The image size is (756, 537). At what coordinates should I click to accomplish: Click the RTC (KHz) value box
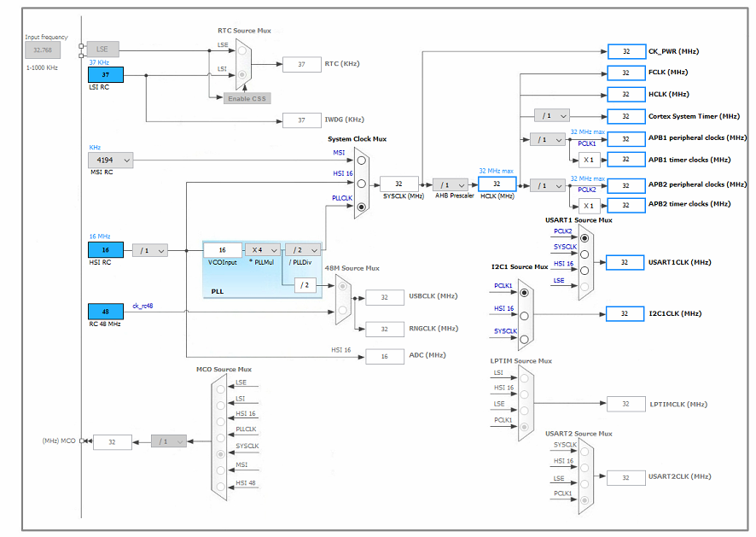click(x=302, y=64)
